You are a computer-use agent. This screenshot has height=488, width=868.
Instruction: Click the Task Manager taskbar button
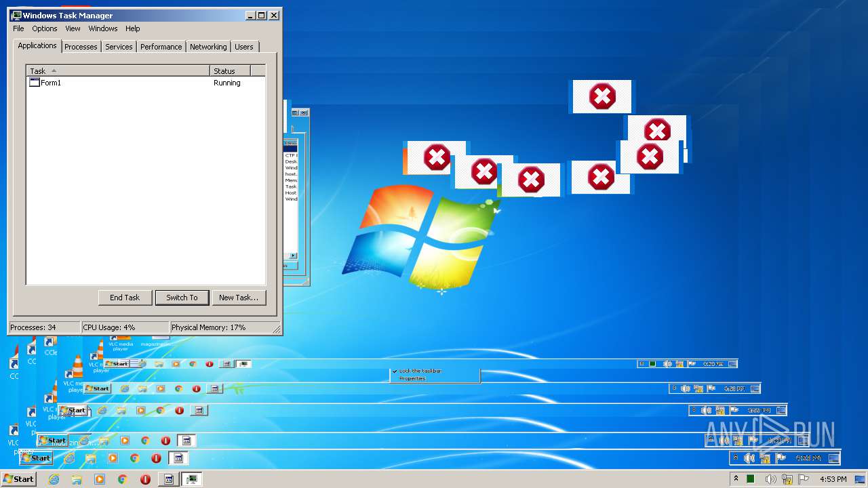pos(192,479)
